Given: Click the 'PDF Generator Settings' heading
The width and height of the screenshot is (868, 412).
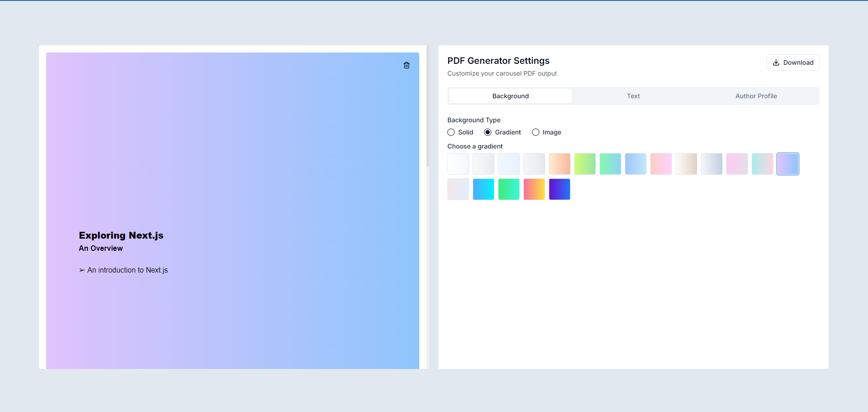Looking at the screenshot, I should (498, 61).
